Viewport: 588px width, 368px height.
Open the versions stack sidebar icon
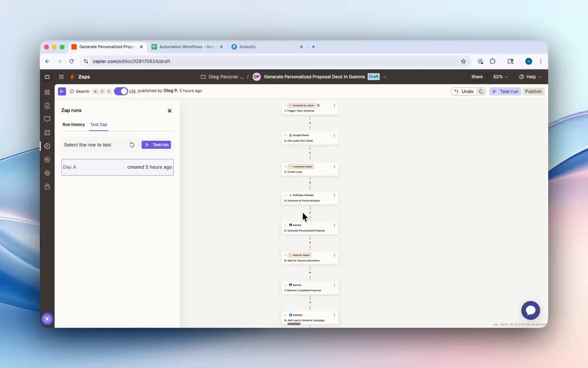coord(47,187)
